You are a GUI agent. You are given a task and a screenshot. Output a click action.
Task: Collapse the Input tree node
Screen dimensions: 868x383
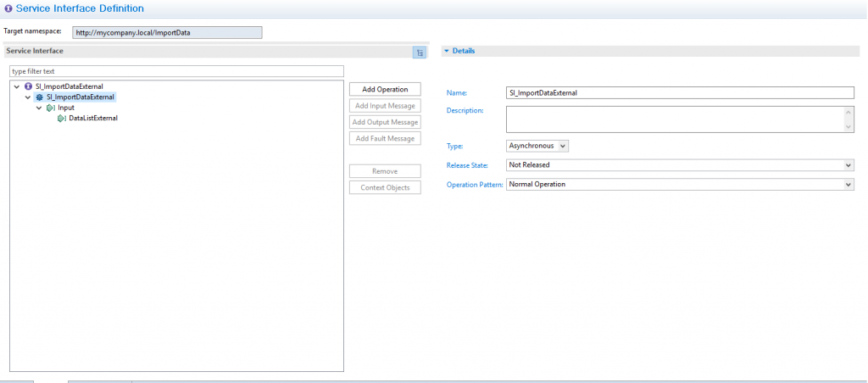[x=39, y=108]
